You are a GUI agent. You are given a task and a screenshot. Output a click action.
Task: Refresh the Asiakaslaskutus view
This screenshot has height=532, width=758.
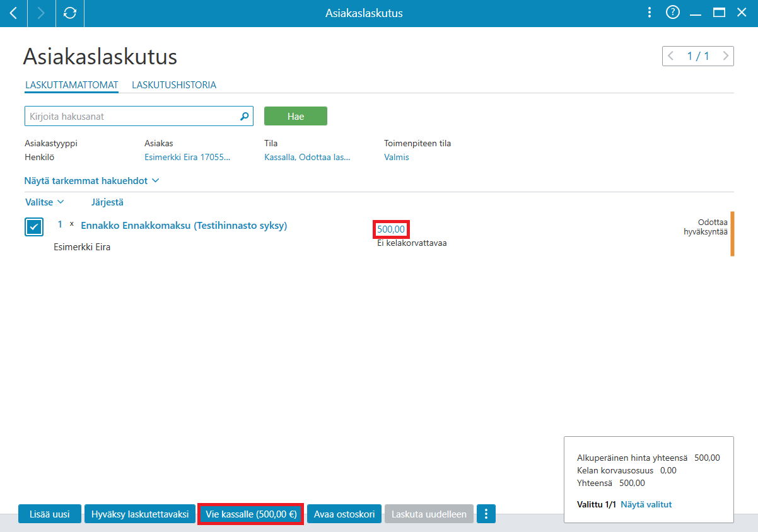point(70,13)
